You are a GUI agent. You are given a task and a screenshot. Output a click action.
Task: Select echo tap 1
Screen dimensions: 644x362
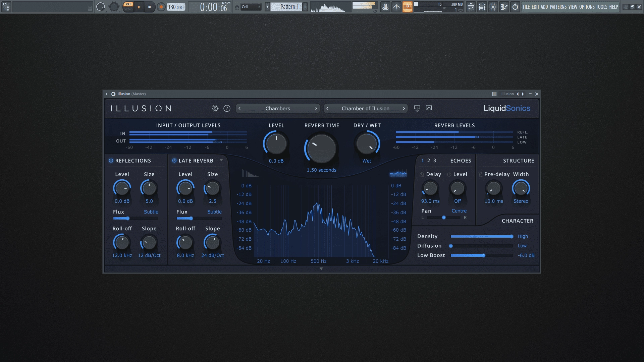(423, 161)
